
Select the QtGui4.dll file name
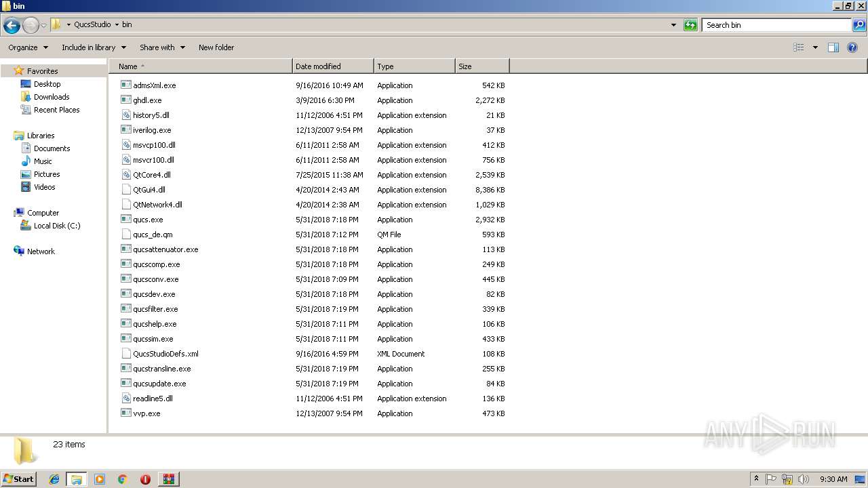[x=149, y=190]
